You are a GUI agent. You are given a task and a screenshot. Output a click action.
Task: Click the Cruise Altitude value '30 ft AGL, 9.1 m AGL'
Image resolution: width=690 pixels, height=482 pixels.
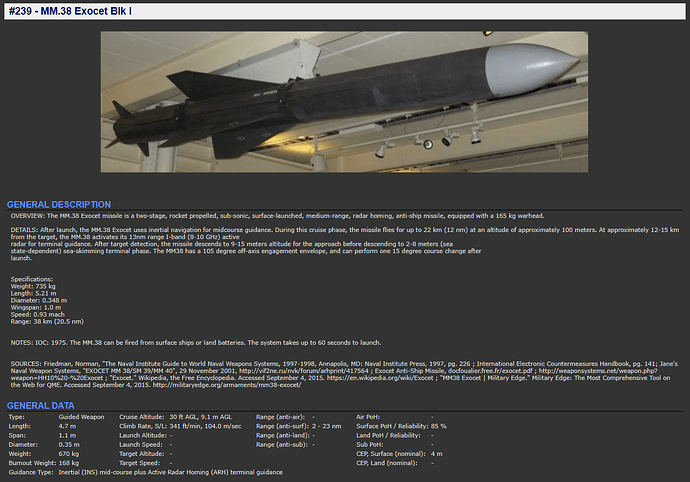[x=200, y=417]
